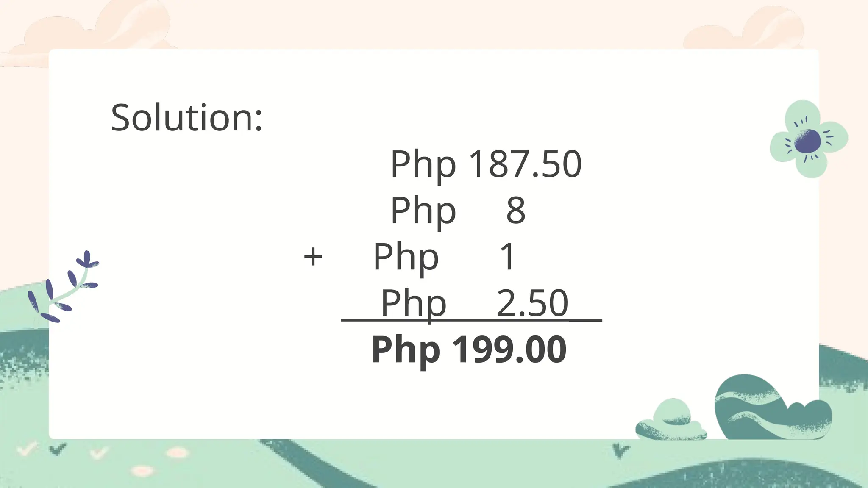Click the dark green checkmark at bottom-left
868x488 pixels.
pos(58,449)
